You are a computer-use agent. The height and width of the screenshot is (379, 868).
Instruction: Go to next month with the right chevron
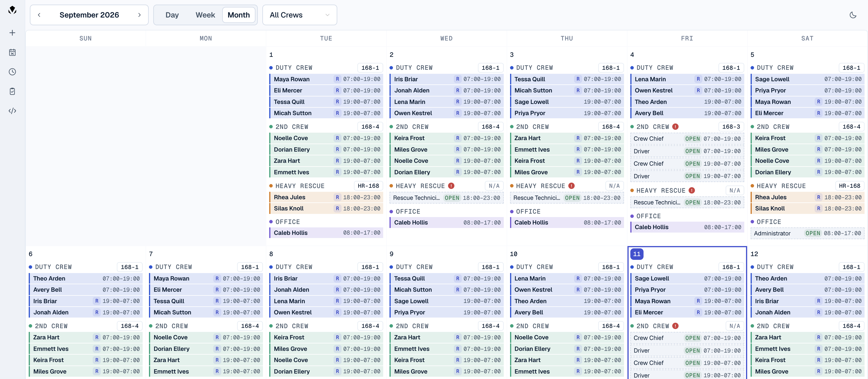[x=139, y=15]
